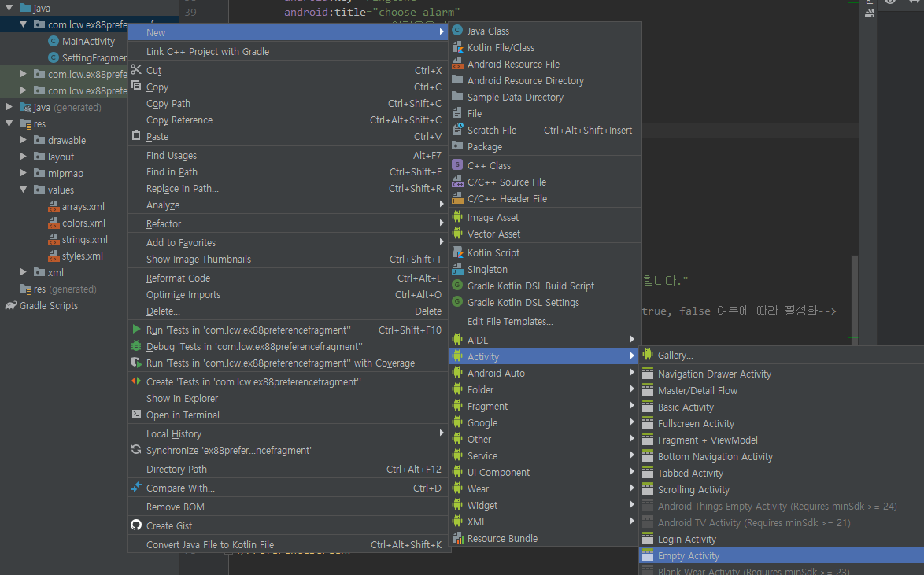This screenshot has height=575, width=924.
Task: Select Login Activity template
Action: pyautogui.click(x=782, y=539)
